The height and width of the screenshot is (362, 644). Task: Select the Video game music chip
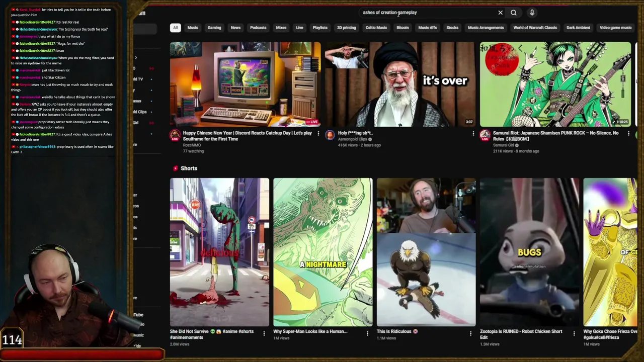coord(615,28)
